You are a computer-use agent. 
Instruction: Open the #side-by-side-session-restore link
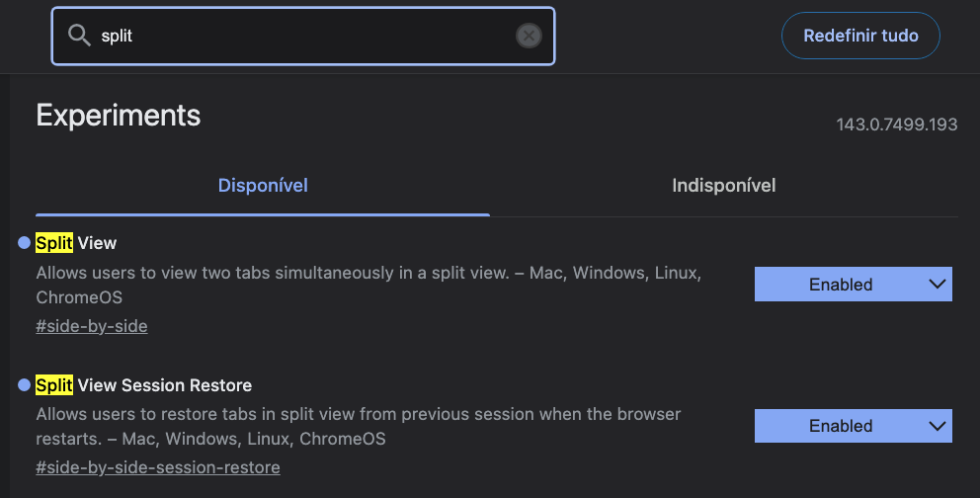(x=158, y=467)
